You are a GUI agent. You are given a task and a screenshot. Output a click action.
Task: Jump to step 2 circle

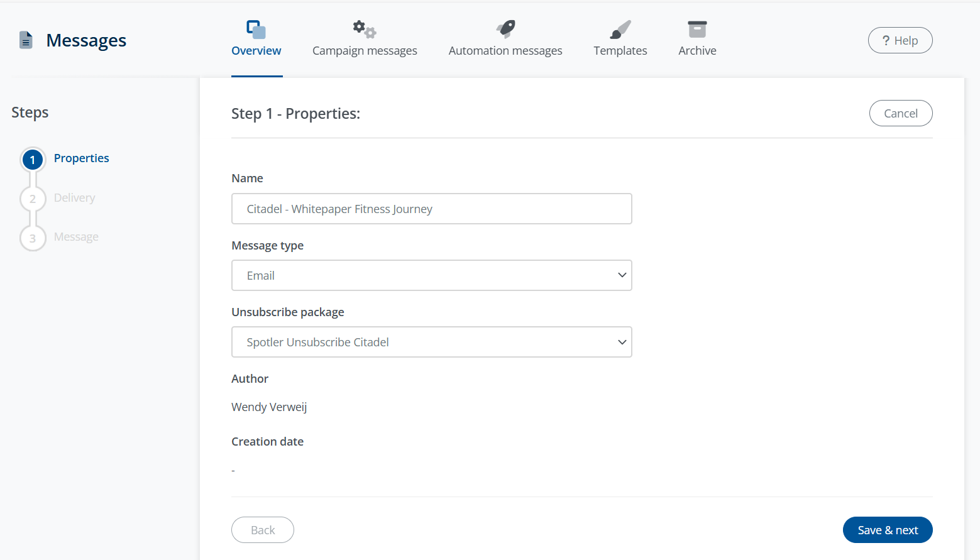tap(33, 199)
